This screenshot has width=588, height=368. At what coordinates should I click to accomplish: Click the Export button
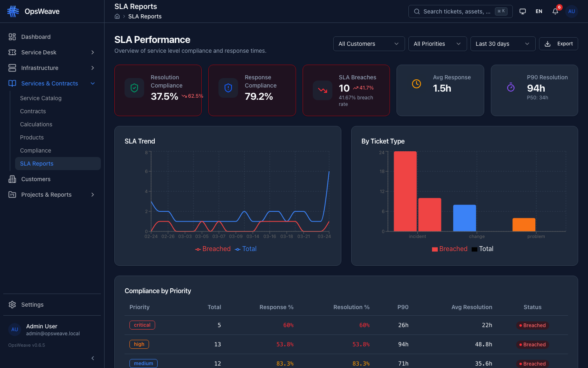coord(559,44)
